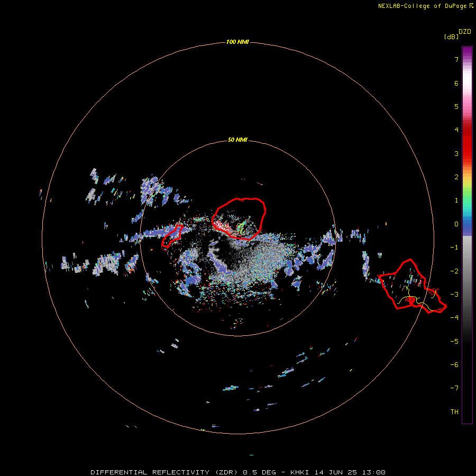Click the large red polygon north of radar

click(x=239, y=218)
